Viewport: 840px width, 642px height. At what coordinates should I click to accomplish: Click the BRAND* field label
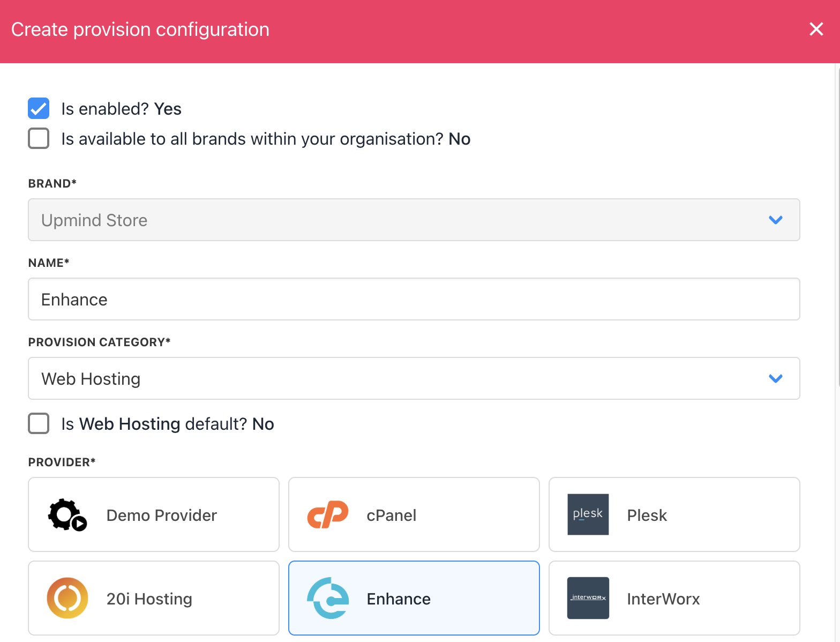[x=52, y=183]
